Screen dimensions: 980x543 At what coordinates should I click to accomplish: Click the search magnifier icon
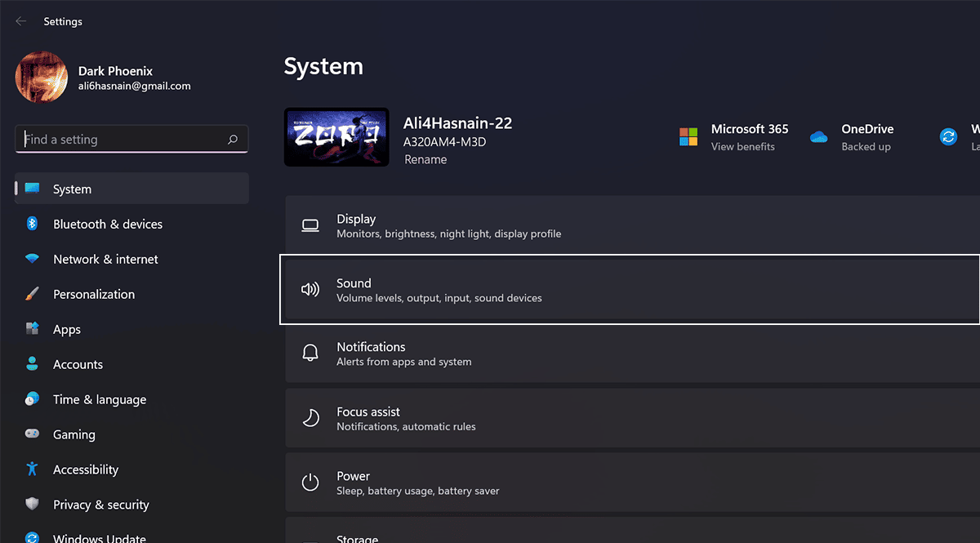[x=233, y=140]
